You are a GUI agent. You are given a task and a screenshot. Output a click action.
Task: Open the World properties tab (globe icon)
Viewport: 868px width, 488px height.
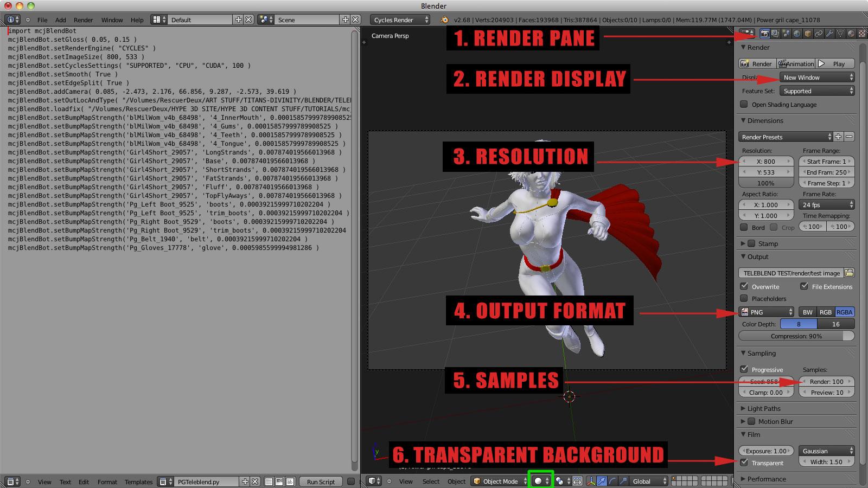[797, 34]
